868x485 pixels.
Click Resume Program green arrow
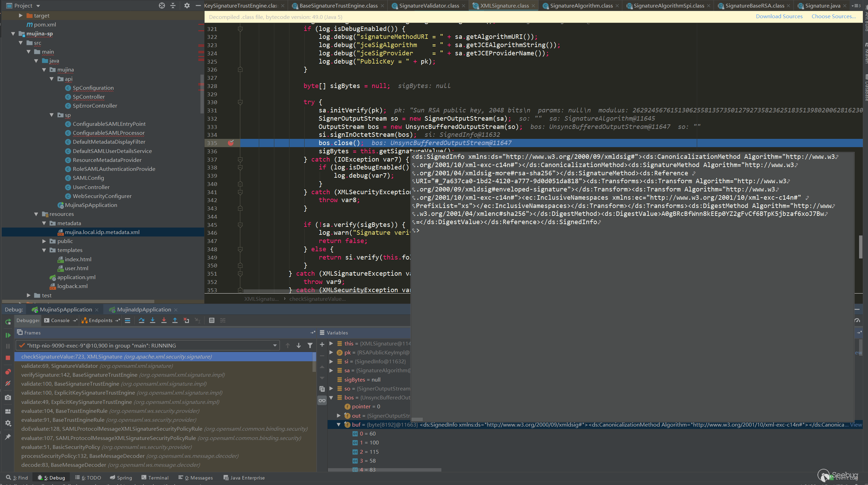[8, 335]
